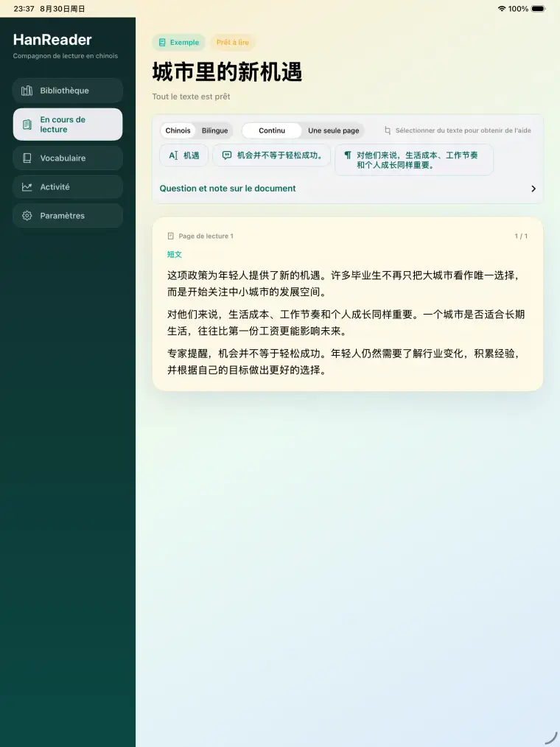This screenshot has height=747, width=560.
Task: Click the title 城市里的新机遇
Action: [227, 72]
